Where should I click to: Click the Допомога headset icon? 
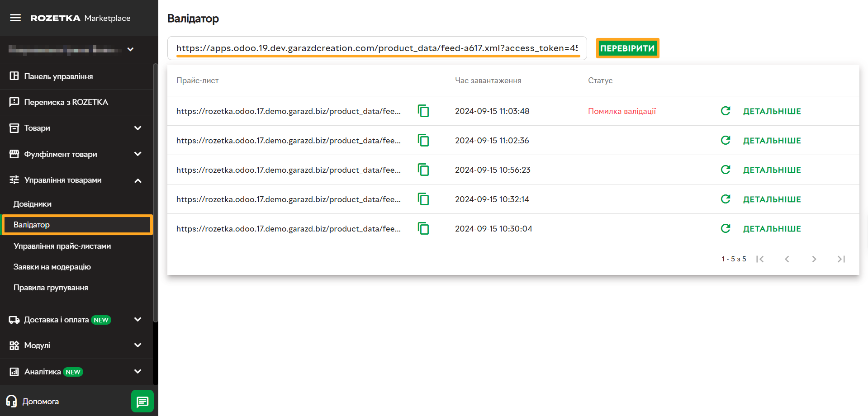(11, 401)
